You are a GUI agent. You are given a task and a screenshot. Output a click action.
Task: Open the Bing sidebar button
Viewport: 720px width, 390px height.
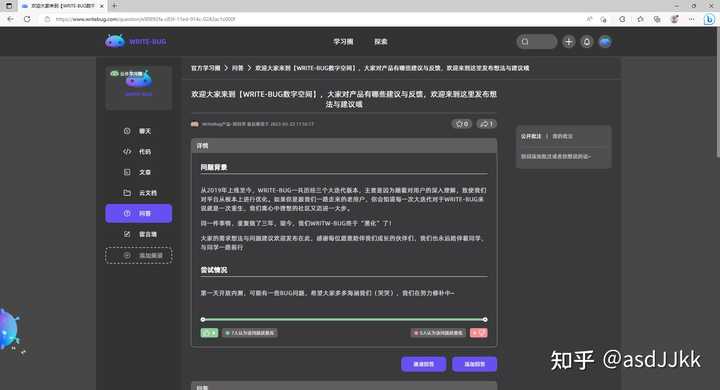tap(709, 19)
